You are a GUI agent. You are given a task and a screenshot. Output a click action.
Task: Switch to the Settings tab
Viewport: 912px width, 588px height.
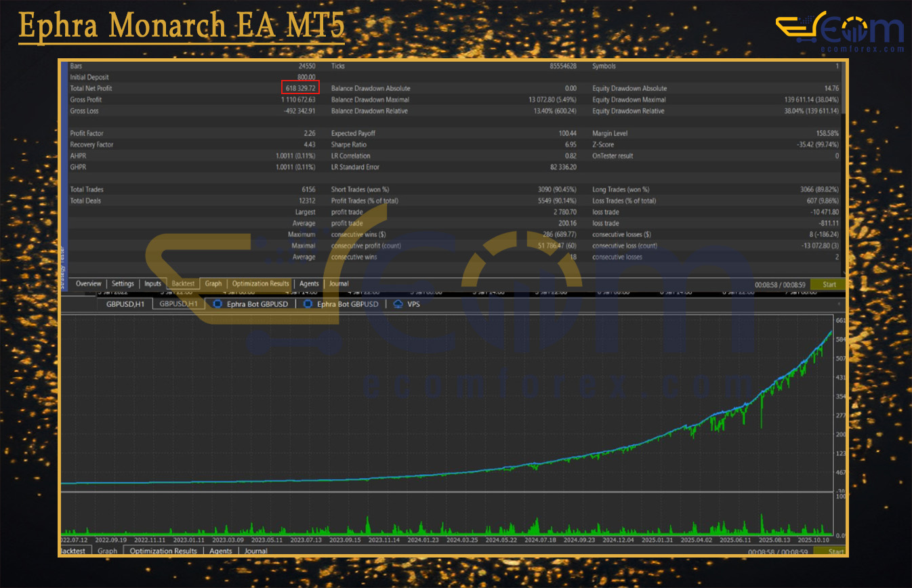(123, 284)
